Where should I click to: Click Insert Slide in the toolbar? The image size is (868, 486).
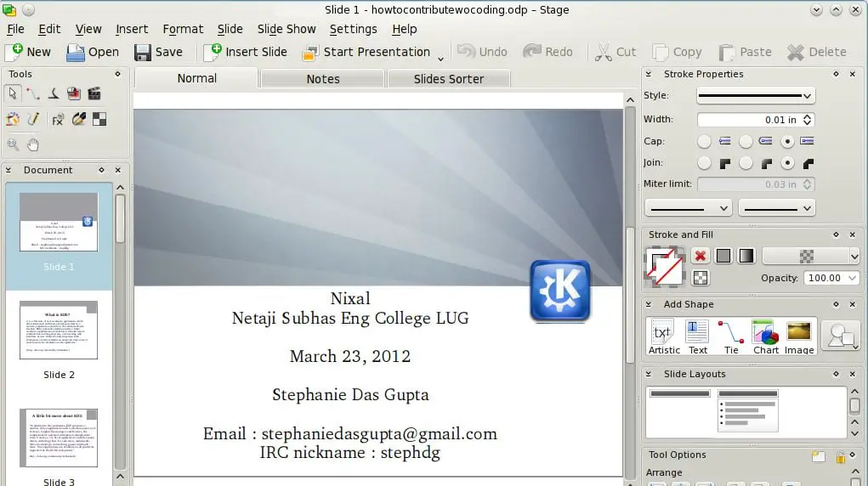(245, 52)
